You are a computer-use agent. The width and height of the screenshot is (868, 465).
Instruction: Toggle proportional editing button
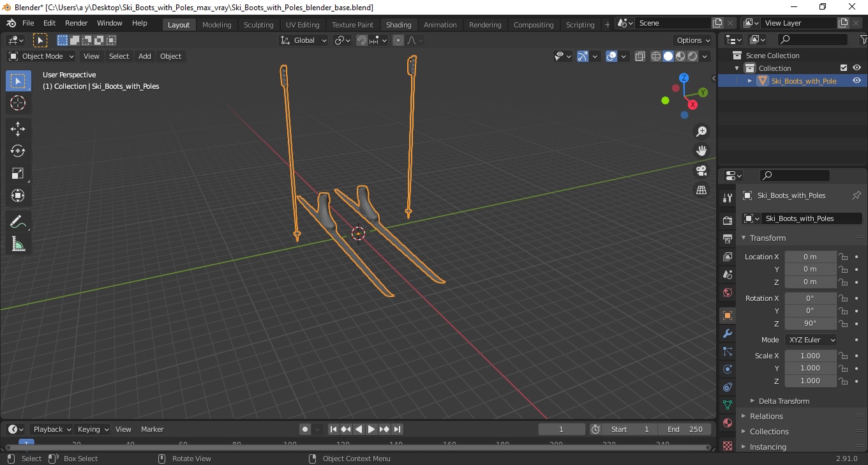pos(398,40)
